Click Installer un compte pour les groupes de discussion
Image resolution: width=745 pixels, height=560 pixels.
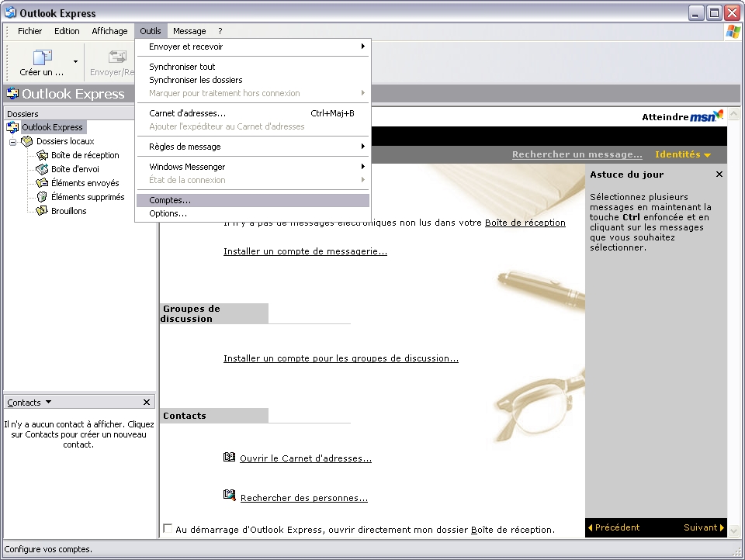[341, 358]
